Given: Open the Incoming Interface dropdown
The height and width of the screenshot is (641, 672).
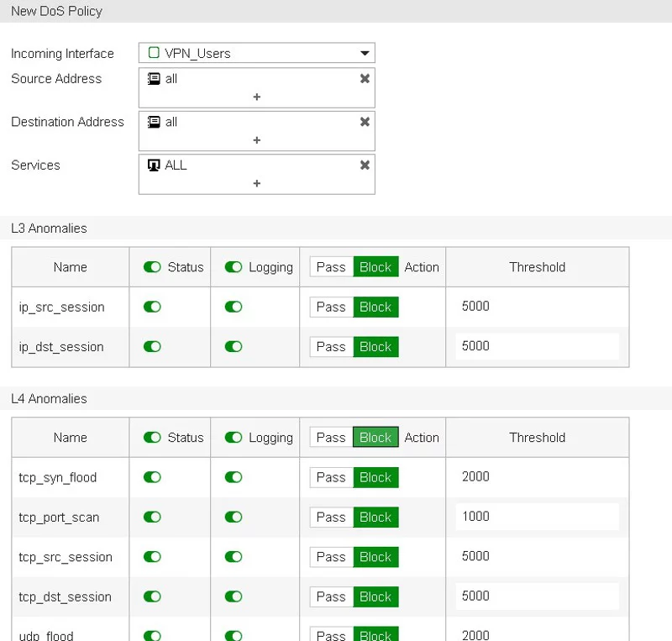Looking at the screenshot, I should click(x=257, y=53).
